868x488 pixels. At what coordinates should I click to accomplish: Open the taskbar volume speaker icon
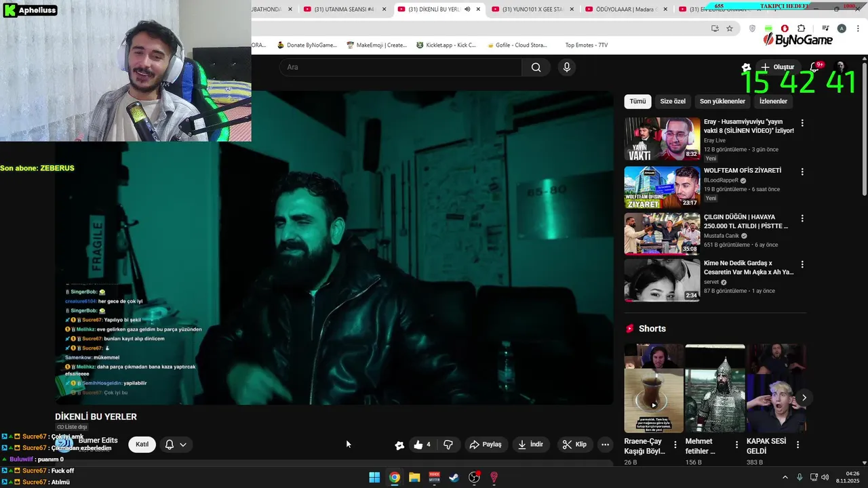(x=825, y=477)
